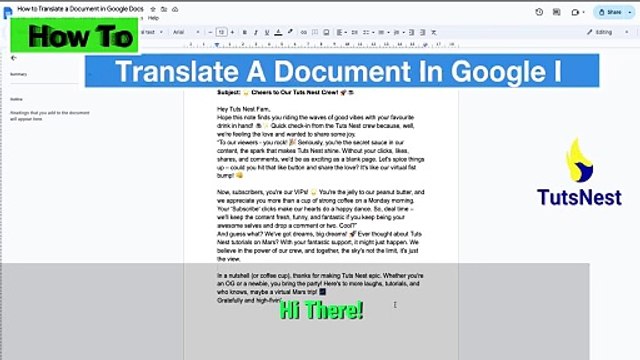
Task: Open the Arial font dropdown
Action: (186, 32)
